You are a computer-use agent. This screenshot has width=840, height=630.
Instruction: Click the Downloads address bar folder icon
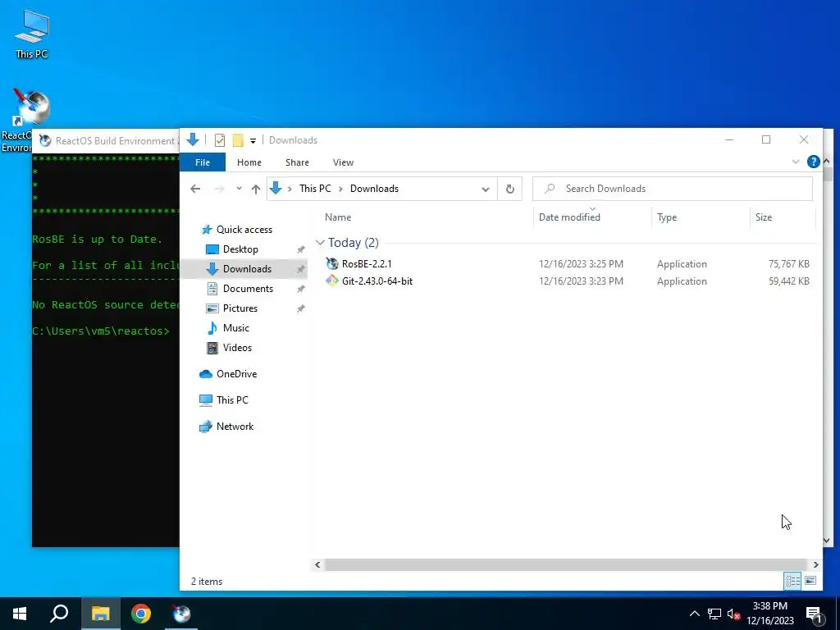pos(276,189)
